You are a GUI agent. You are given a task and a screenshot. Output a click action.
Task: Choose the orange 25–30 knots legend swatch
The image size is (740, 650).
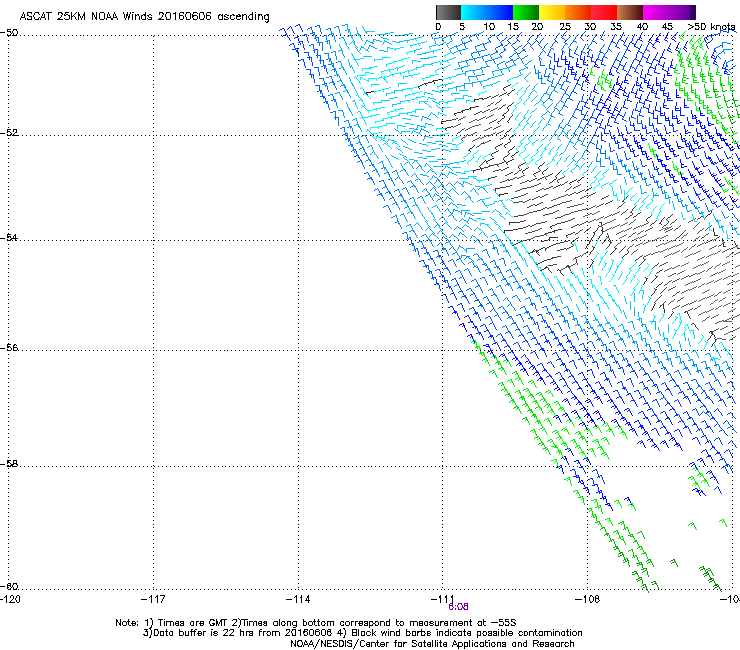[578, 12]
